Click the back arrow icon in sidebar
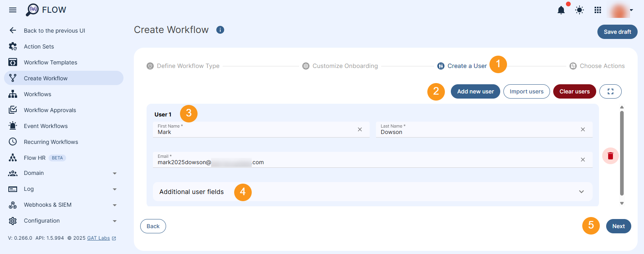 (x=13, y=31)
